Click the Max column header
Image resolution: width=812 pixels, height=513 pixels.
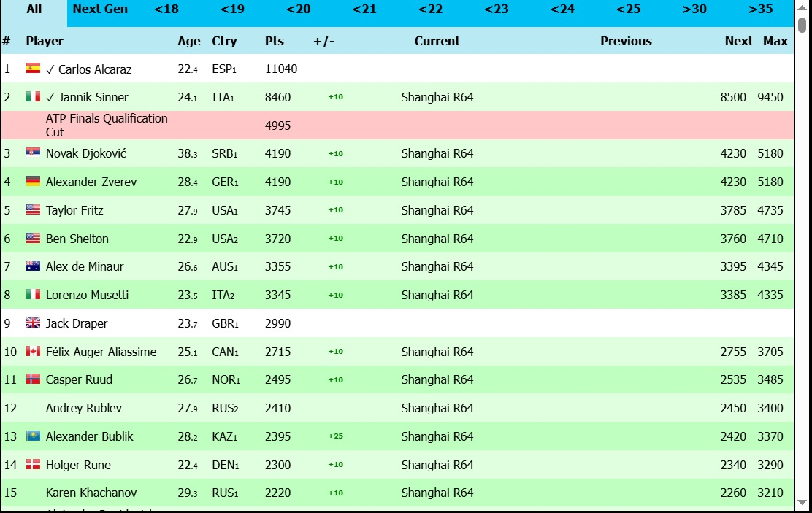click(775, 42)
